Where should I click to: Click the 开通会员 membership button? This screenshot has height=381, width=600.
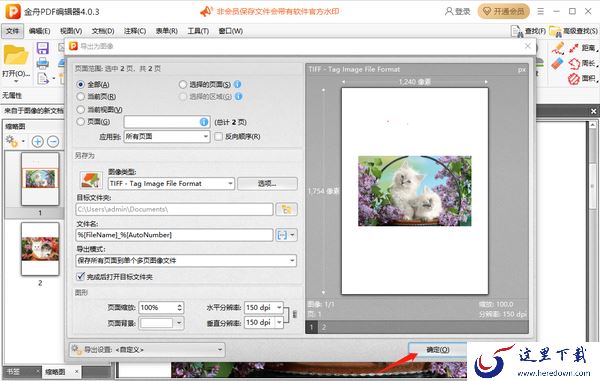click(504, 11)
